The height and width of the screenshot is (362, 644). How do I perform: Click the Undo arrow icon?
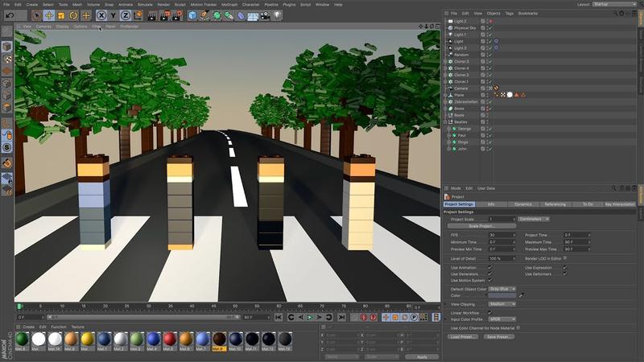pyautogui.click(x=9, y=15)
